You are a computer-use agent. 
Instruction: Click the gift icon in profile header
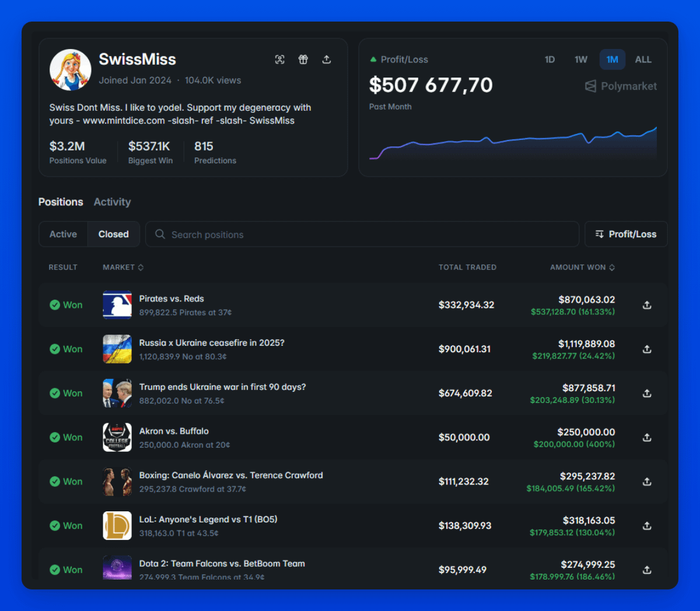303,59
